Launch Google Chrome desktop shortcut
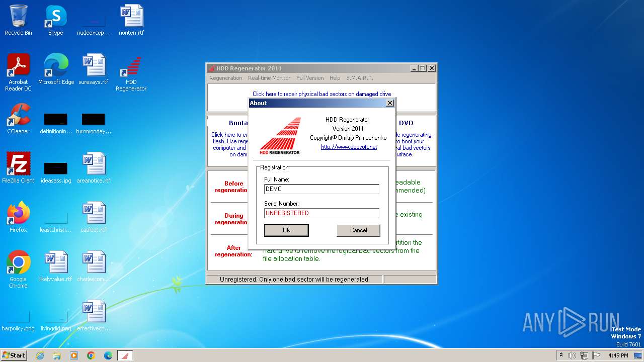644x362 pixels. pyautogui.click(x=18, y=269)
